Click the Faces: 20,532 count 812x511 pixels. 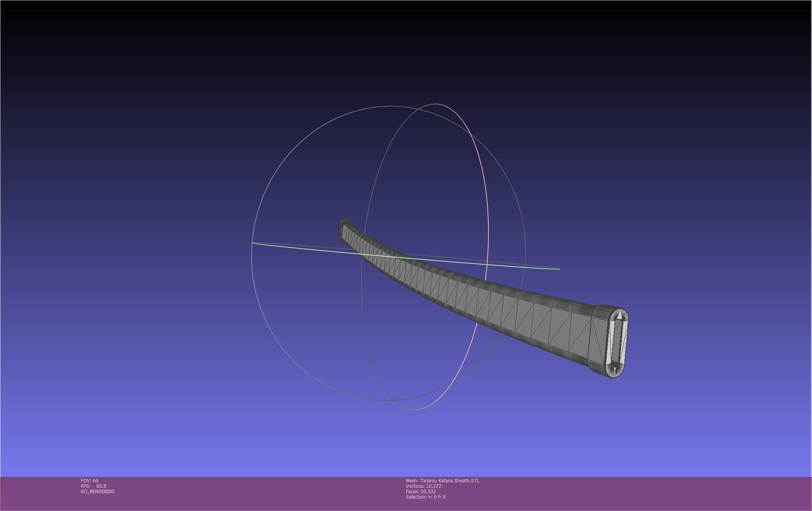point(421,491)
